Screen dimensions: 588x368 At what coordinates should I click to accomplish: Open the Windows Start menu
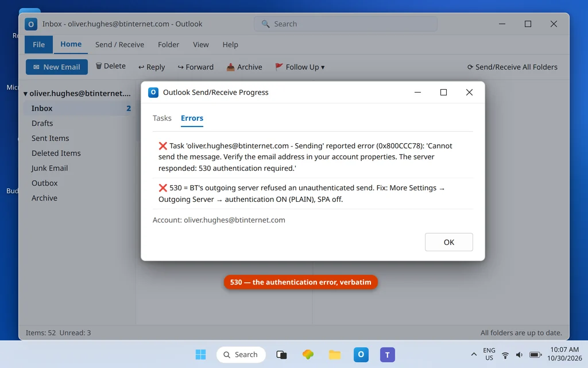tap(200, 354)
